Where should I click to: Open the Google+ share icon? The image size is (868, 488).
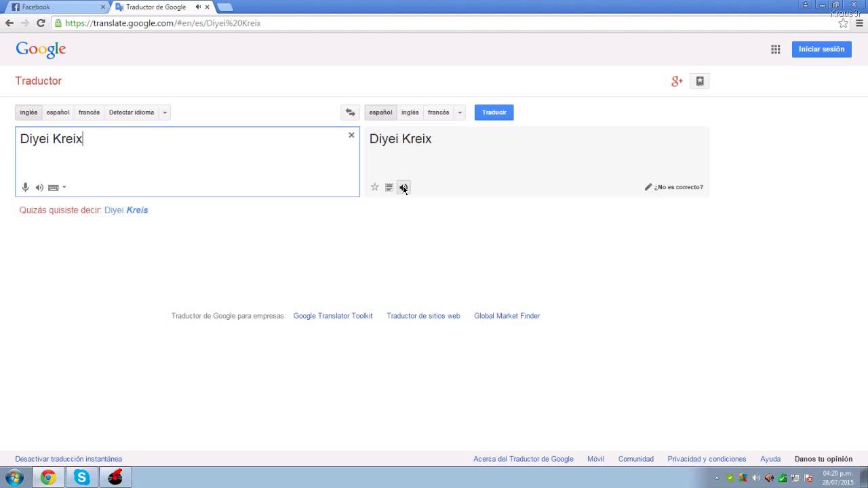click(677, 81)
